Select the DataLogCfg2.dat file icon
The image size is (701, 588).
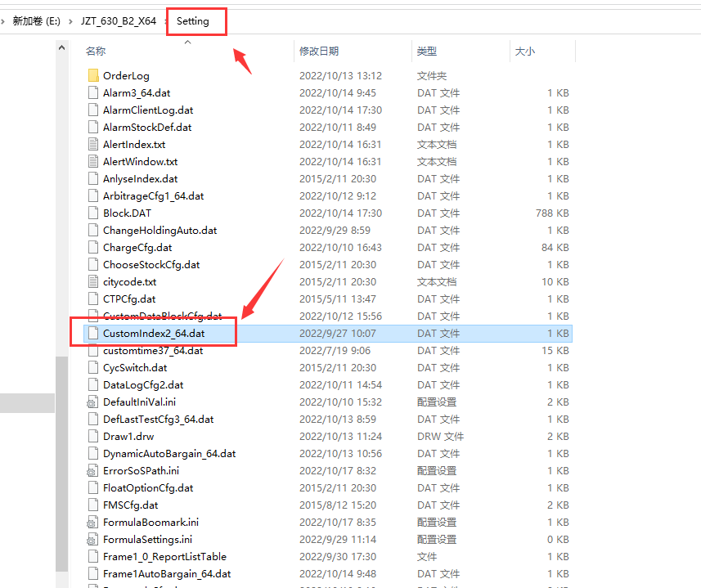(x=93, y=384)
